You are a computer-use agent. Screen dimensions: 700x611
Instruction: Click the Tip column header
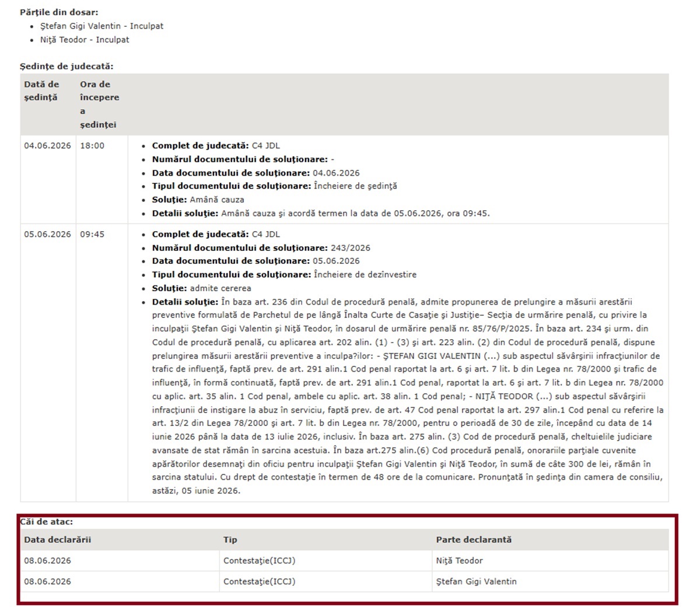(230, 540)
